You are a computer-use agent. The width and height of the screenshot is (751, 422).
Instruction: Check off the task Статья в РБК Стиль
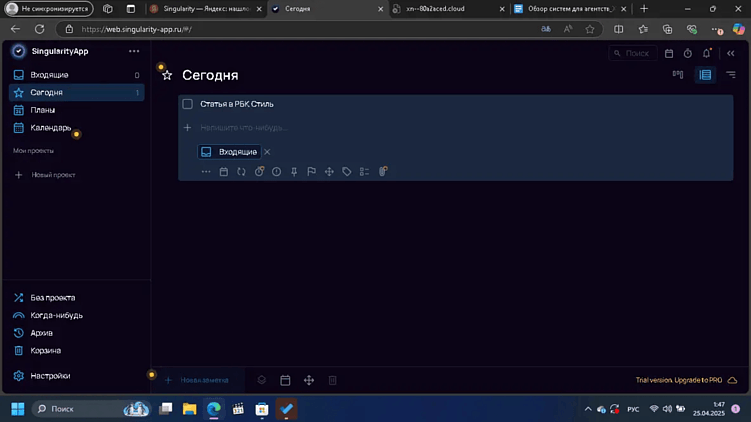click(187, 104)
